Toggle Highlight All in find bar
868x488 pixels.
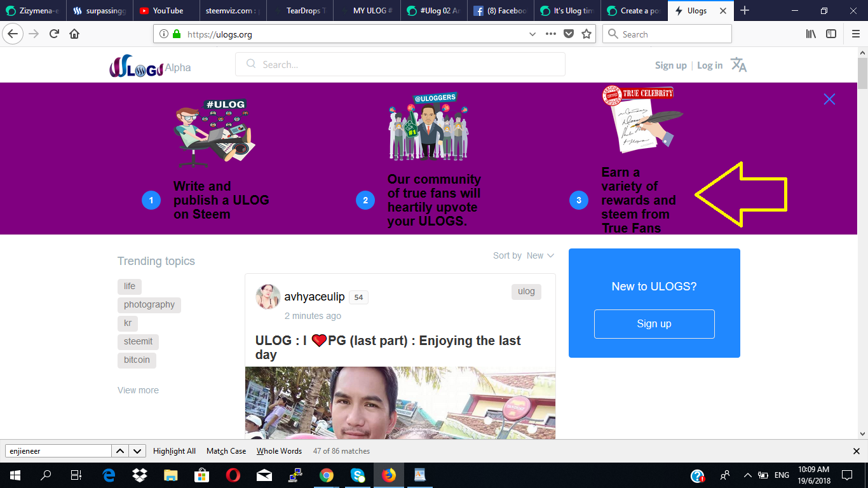point(174,451)
